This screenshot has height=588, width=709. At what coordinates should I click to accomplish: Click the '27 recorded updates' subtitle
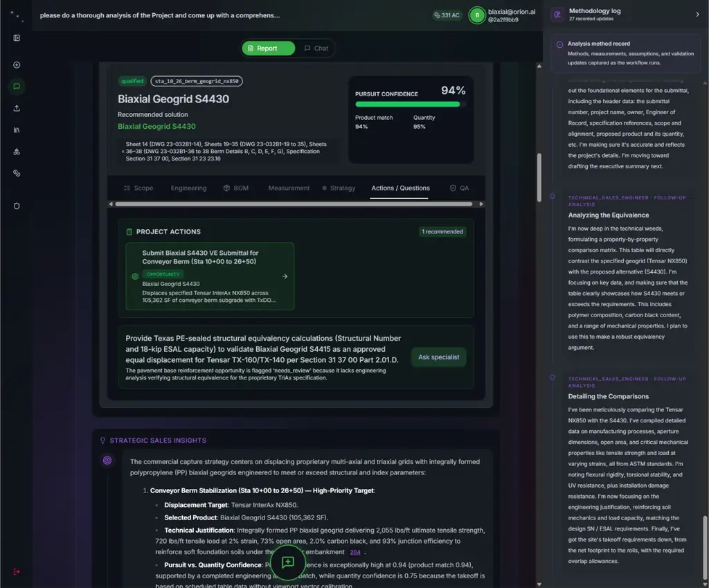click(x=591, y=19)
